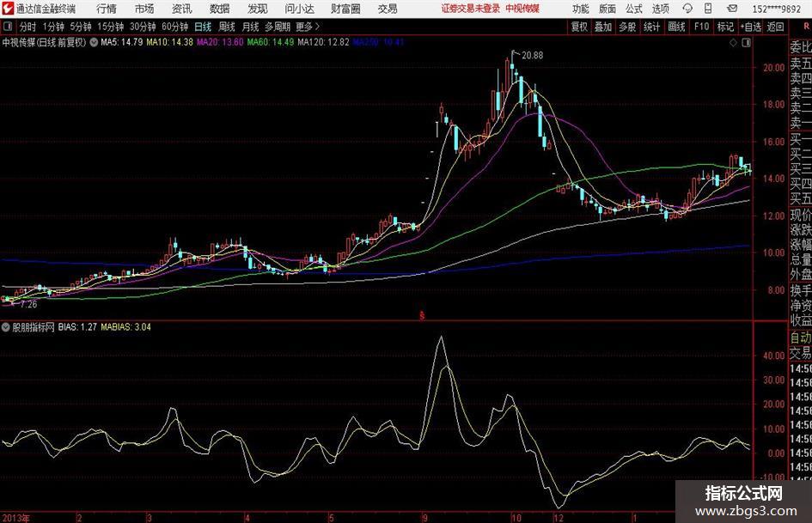Image resolution: width=812 pixels, height=523 pixels.
Task: Open the 问小达 menu
Action: [x=299, y=9]
